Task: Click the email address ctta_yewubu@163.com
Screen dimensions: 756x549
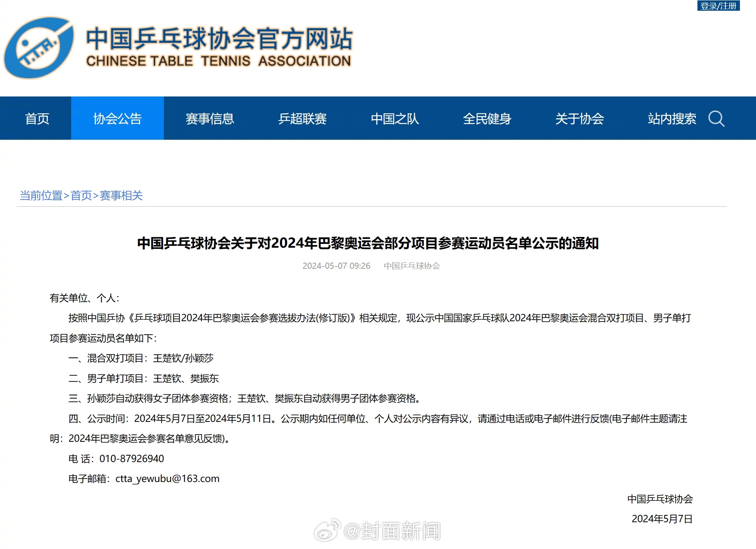Action: (x=168, y=478)
